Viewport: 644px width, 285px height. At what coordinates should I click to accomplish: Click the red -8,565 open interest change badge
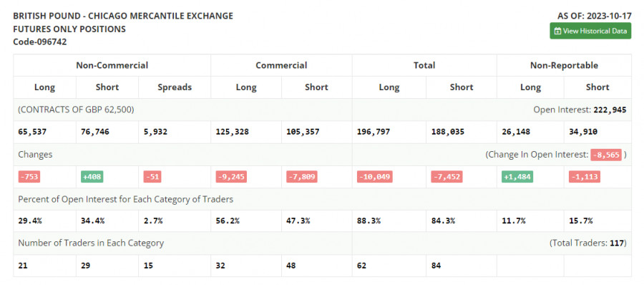coord(606,155)
